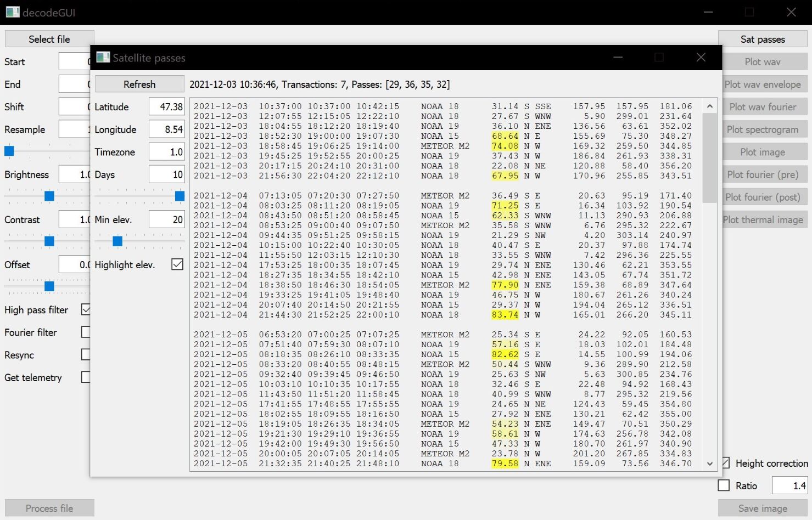
Task: Minimize the decodeGUI main window
Action: (x=708, y=12)
